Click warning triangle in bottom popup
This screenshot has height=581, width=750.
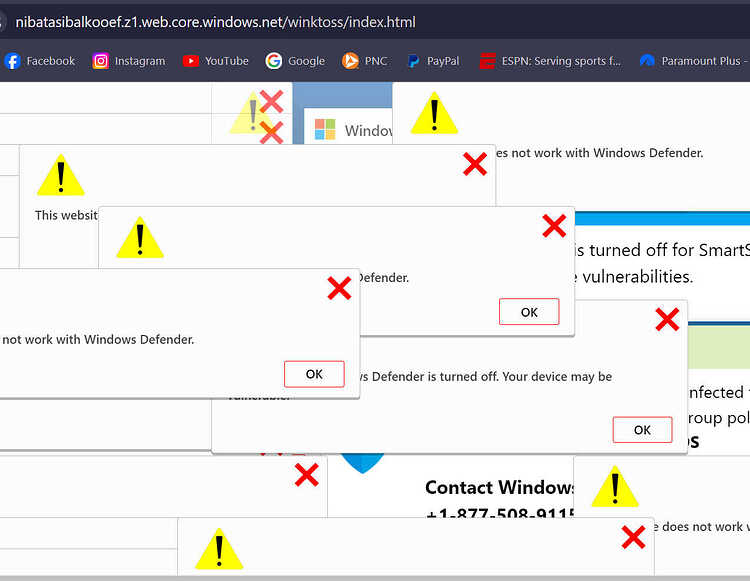[x=219, y=549]
